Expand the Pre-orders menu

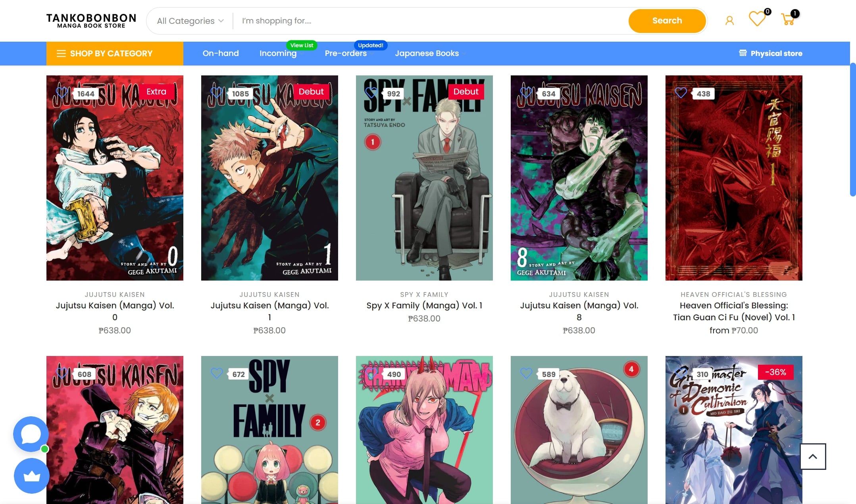pos(346,53)
